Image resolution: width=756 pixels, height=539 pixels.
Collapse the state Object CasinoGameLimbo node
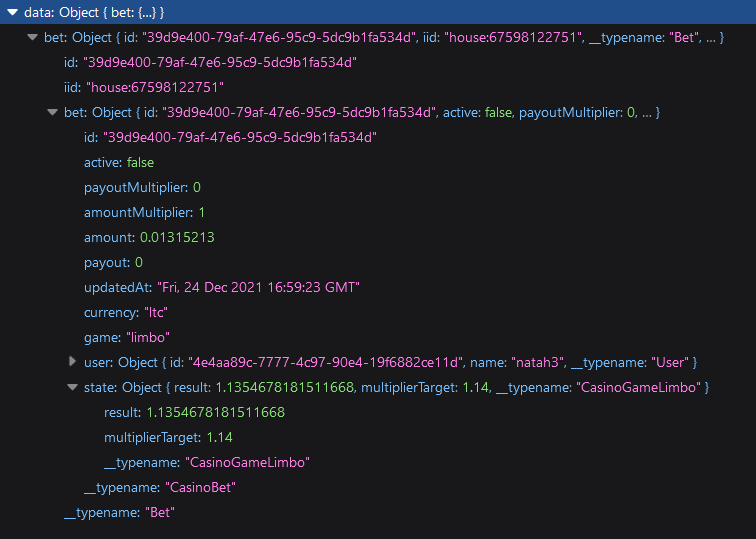point(72,387)
